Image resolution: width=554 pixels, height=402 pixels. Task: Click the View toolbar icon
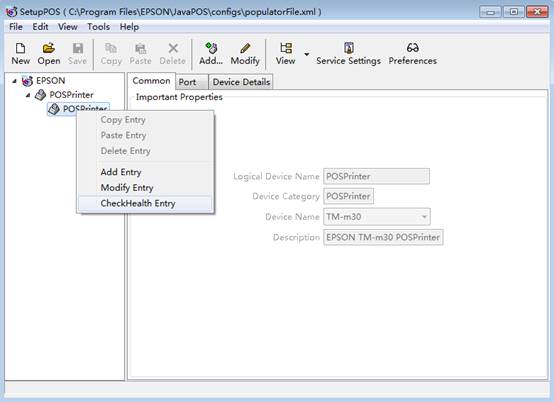tap(285, 48)
